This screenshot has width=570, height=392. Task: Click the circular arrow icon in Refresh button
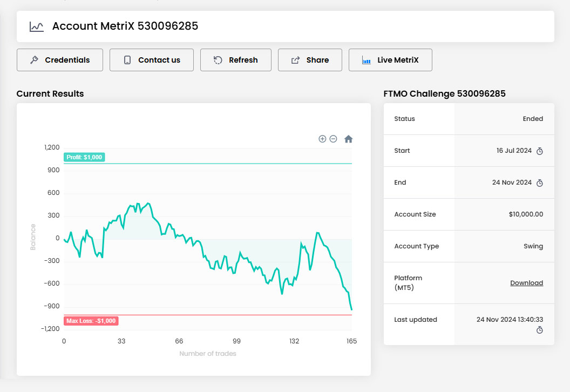[218, 60]
